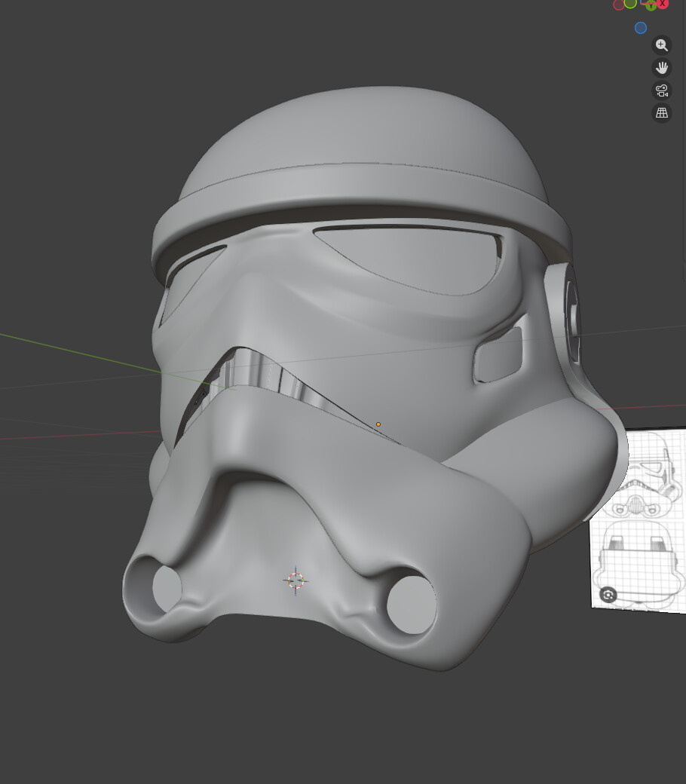
Task: Click the pan hand icon
Action: tap(661, 68)
